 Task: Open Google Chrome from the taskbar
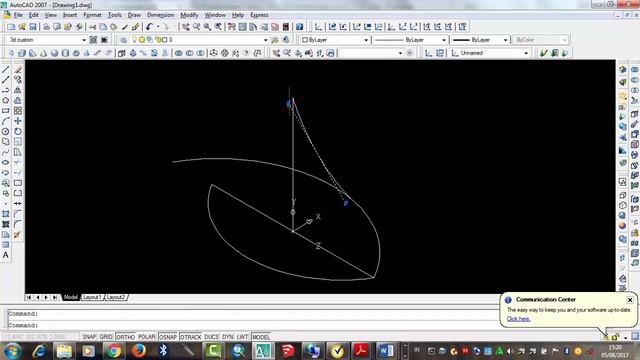pyautogui.click(x=114, y=351)
